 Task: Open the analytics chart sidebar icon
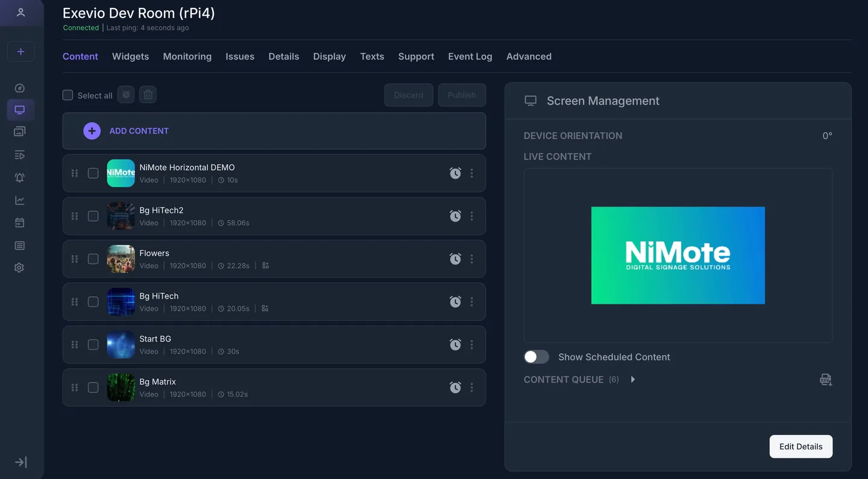(x=20, y=200)
